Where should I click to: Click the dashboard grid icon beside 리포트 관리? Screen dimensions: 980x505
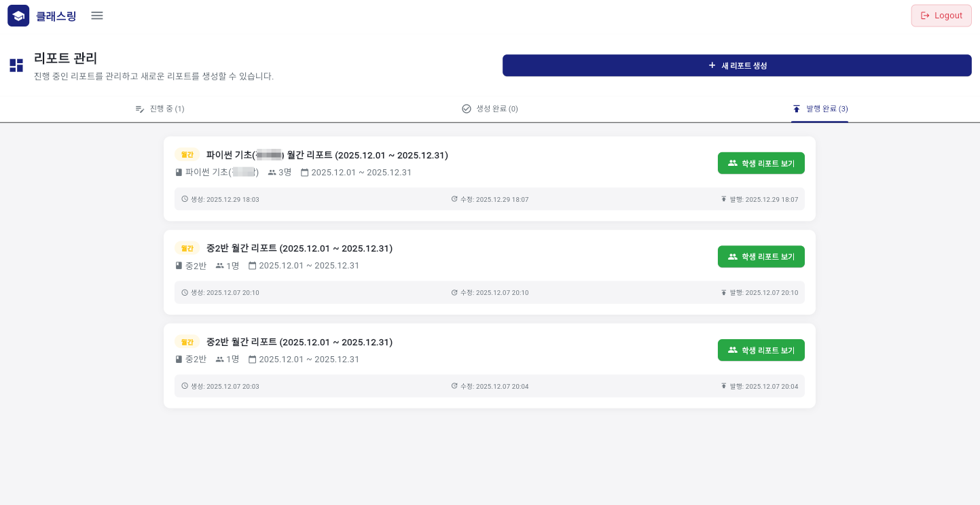click(x=16, y=65)
